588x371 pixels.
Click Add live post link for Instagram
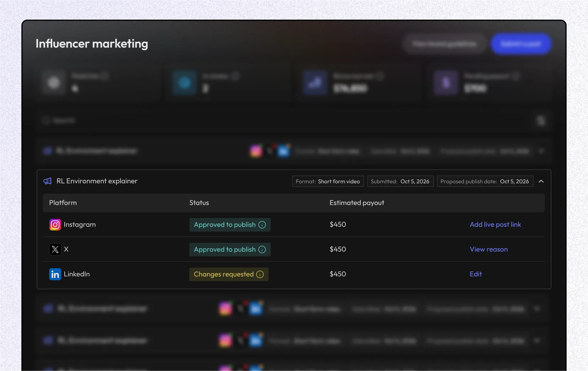495,225
